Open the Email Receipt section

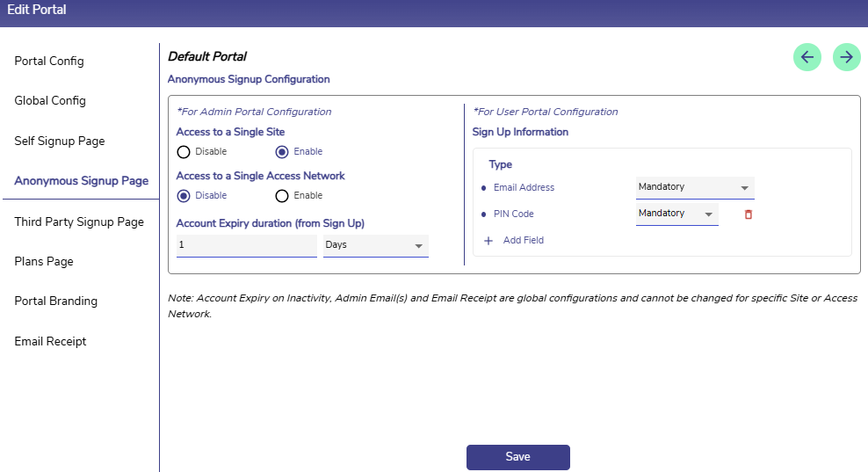coord(50,342)
